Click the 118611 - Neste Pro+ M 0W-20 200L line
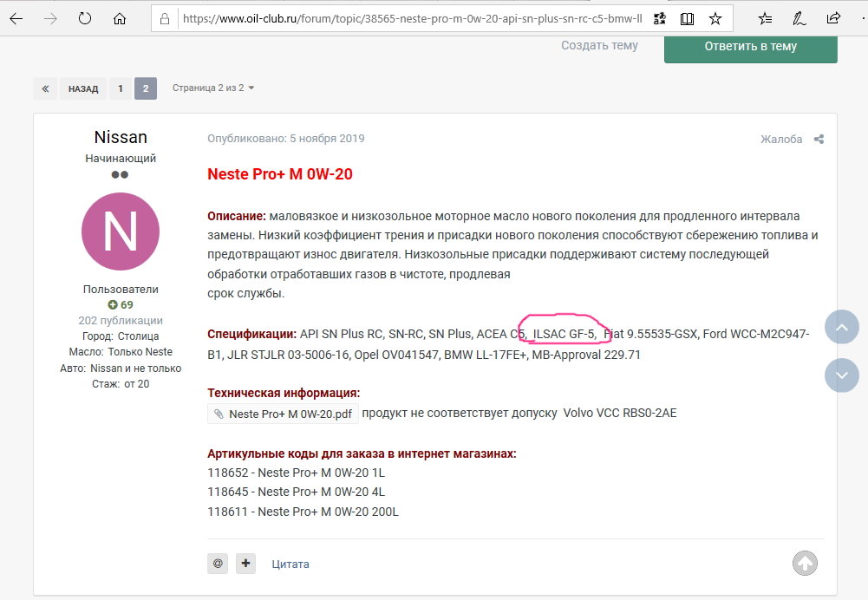This screenshot has width=868, height=600. (303, 512)
